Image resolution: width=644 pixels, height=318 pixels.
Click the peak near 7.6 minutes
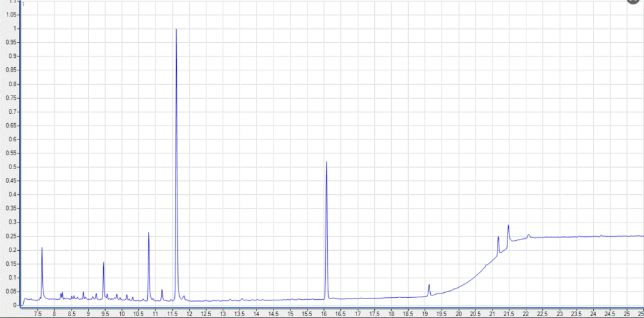42,248
